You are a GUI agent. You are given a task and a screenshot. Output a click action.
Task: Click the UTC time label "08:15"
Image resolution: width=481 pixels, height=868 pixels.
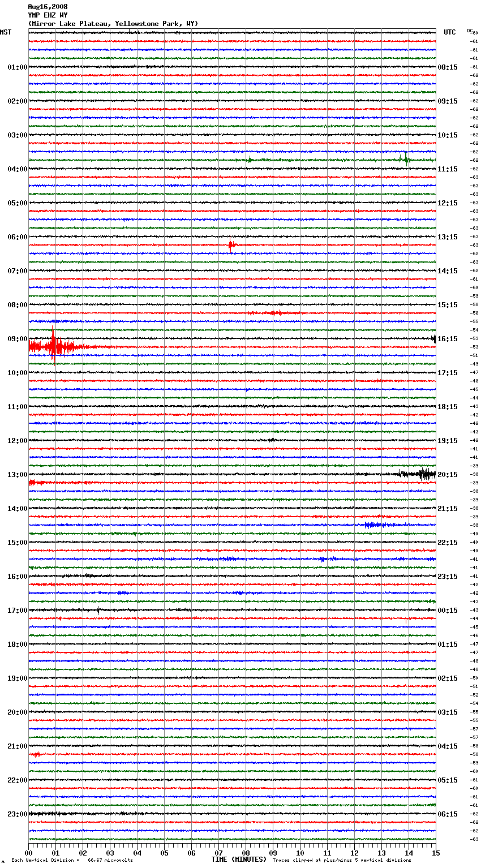click(448, 67)
